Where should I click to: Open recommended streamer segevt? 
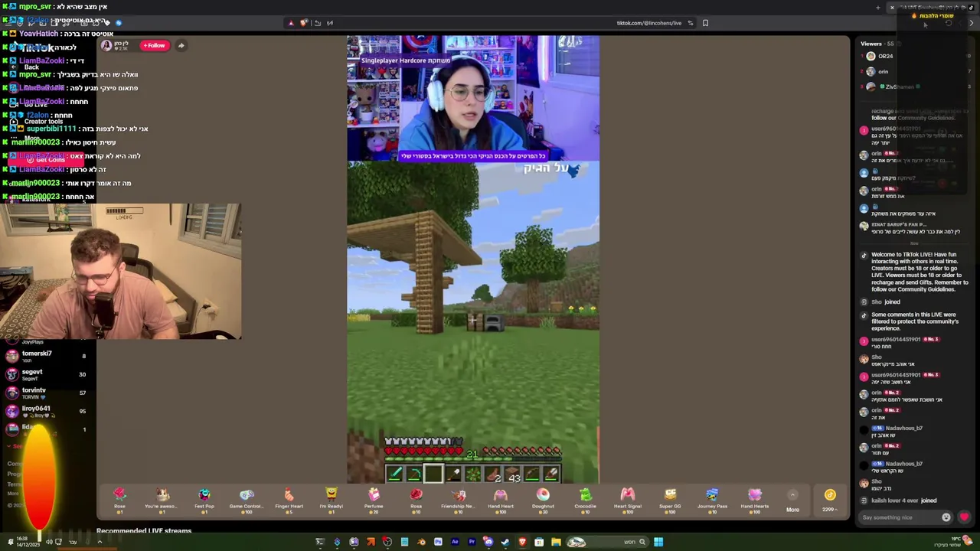click(x=46, y=374)
